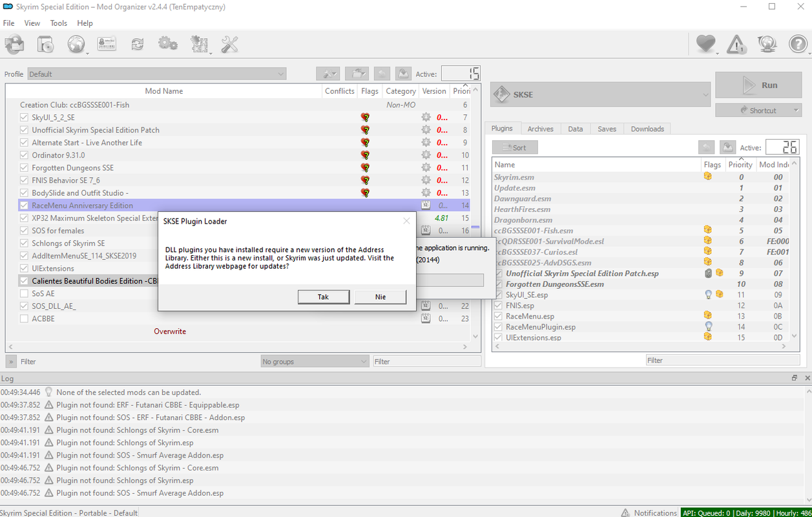The image size is (812, 517).
Task: Open the No groups combo box
Action: (315, 362)
